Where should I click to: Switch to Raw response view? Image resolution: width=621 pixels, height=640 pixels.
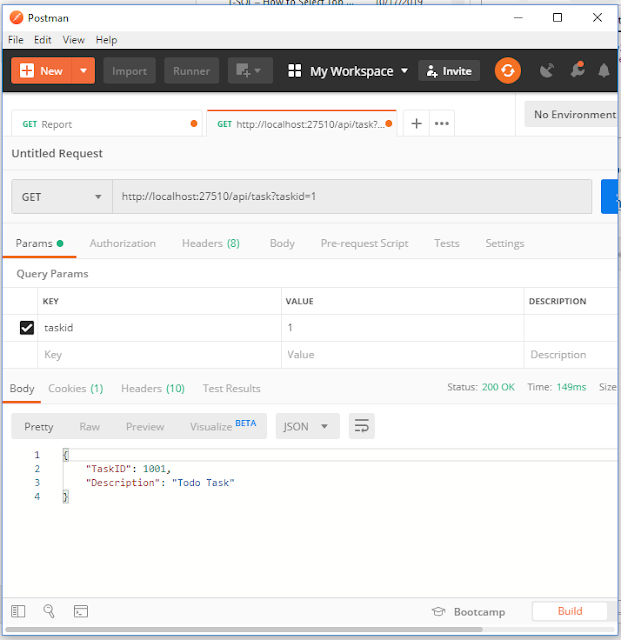89,427
